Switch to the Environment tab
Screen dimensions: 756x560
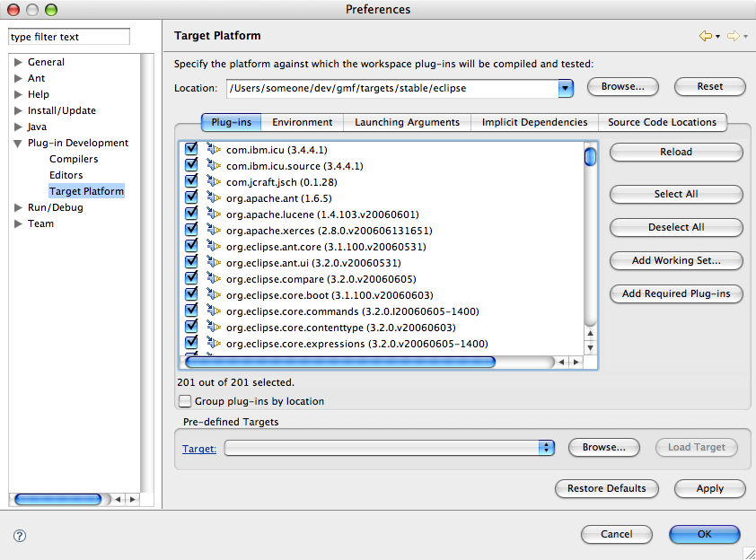[x=303, y=122]
